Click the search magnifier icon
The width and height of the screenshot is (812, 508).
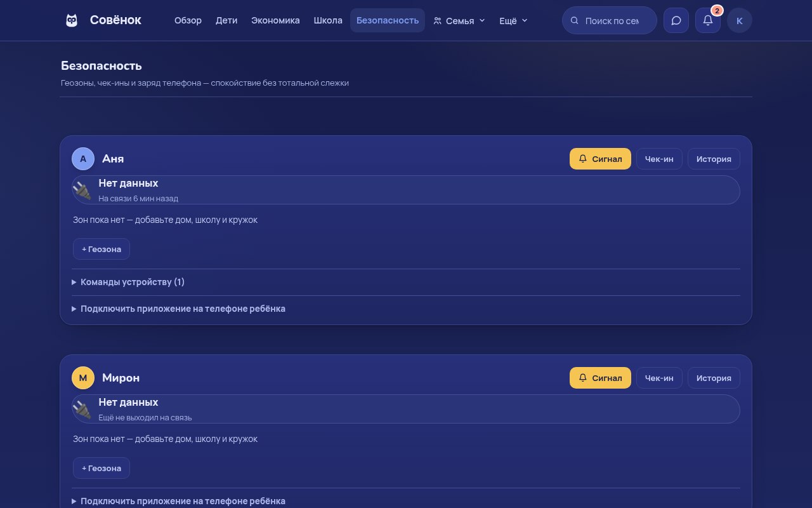[575, 20]
